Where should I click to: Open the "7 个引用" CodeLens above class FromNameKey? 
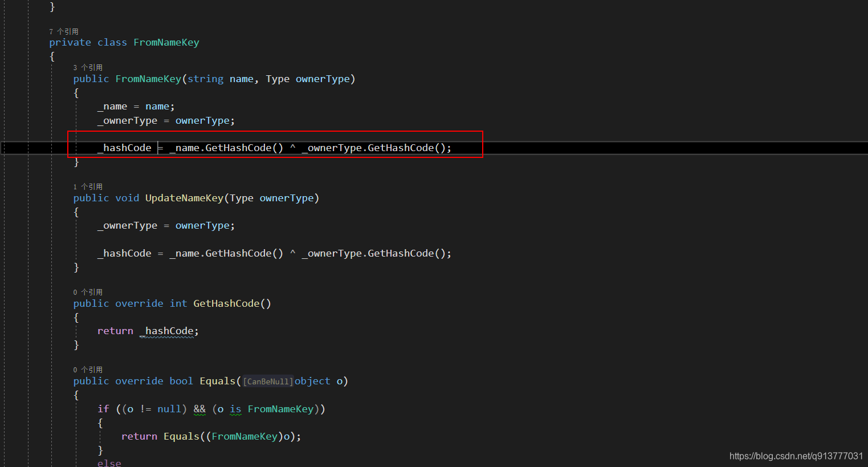point(64,31)
